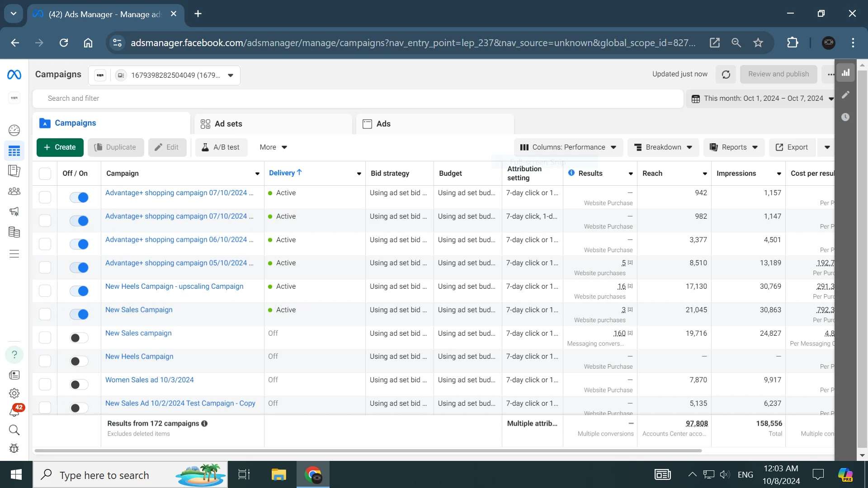Screen dimensions: 868x488
Task: Open New Heels Campaign - upscaling Campaign link
Action: click(x=174, y=286)
